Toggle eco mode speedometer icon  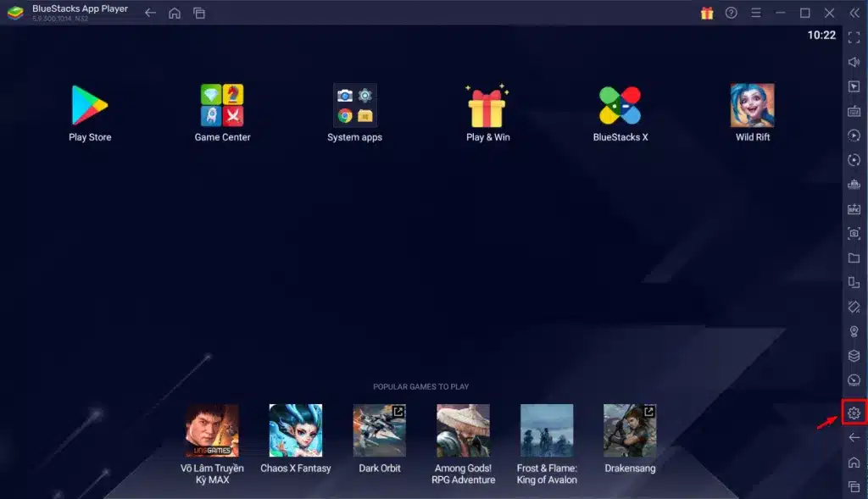[854, 380]
